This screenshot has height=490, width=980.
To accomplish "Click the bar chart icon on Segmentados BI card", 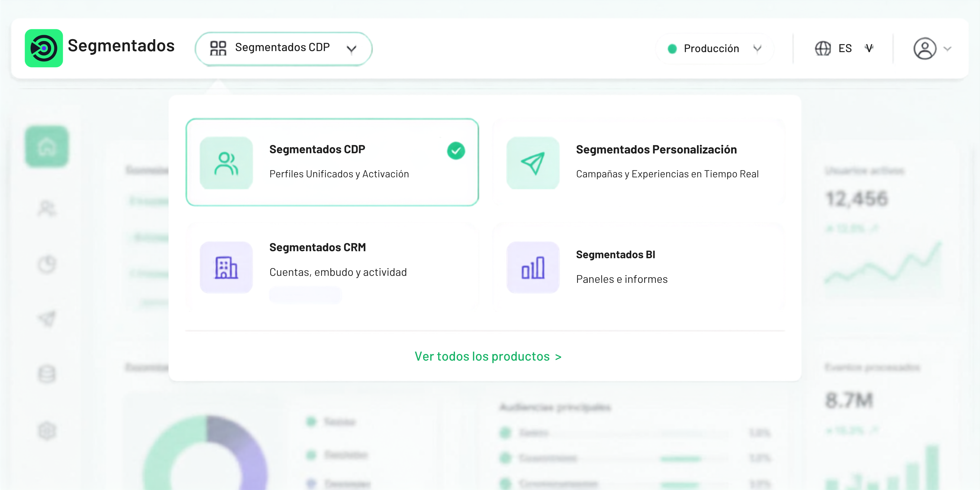I will coord(533,268).
